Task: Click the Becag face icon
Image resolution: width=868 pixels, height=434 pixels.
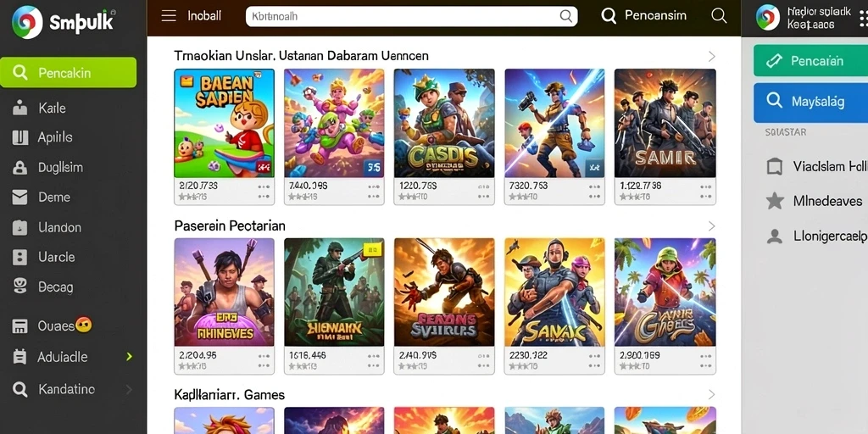Action: click(x=20, y=287)
